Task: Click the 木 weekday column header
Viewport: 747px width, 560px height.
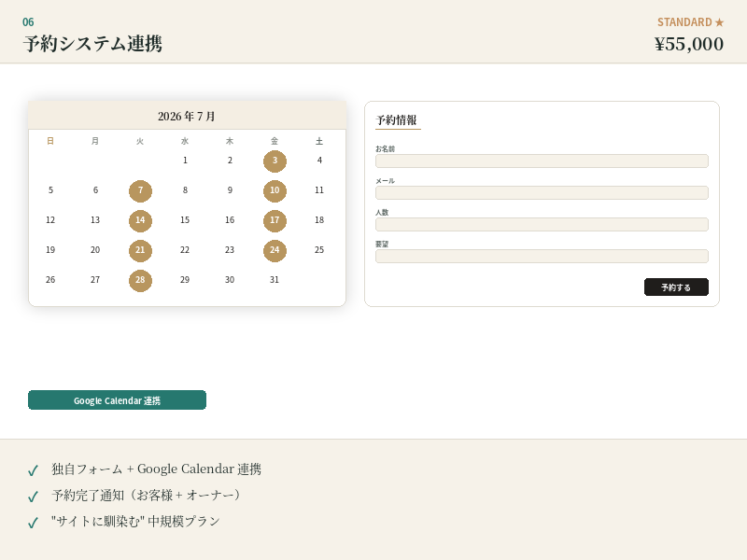Action: pyautogui.click(x=230, y=141)
